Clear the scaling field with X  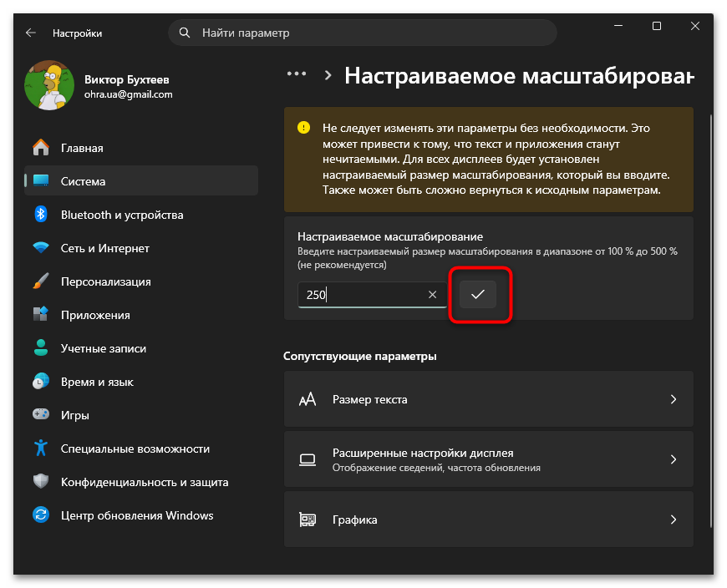(432, 295)
